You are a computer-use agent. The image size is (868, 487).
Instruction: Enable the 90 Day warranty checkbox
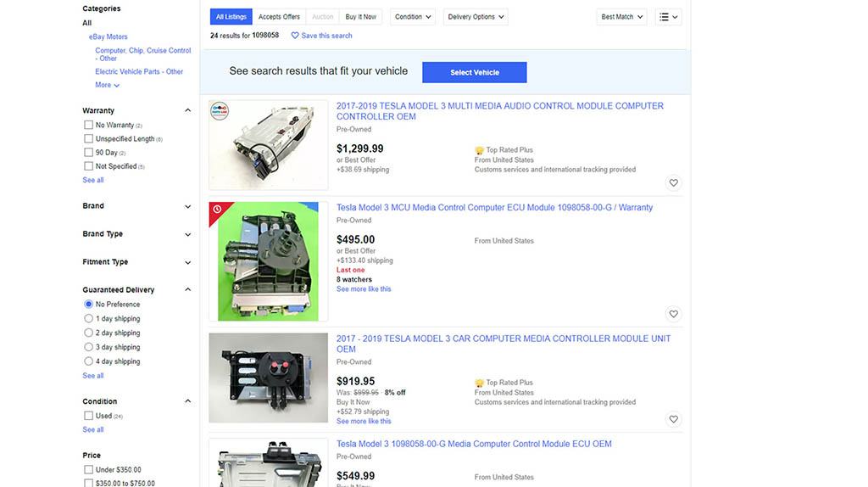click(x=88, y=153)
